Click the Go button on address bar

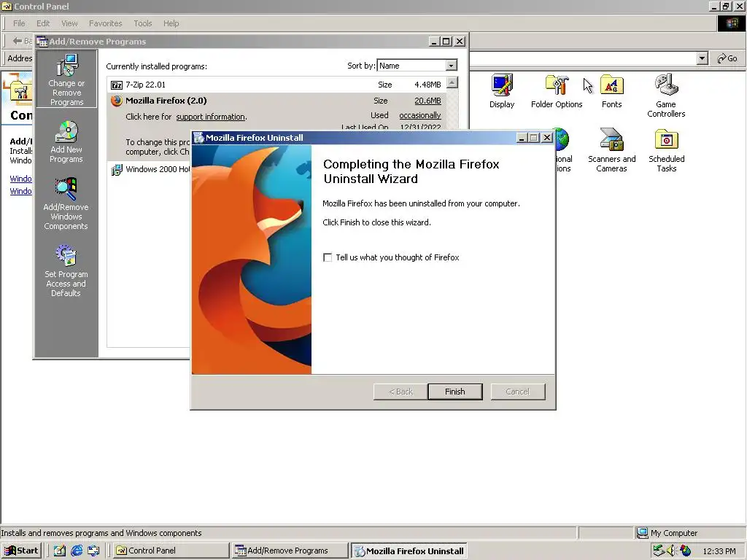pos(727,58)
